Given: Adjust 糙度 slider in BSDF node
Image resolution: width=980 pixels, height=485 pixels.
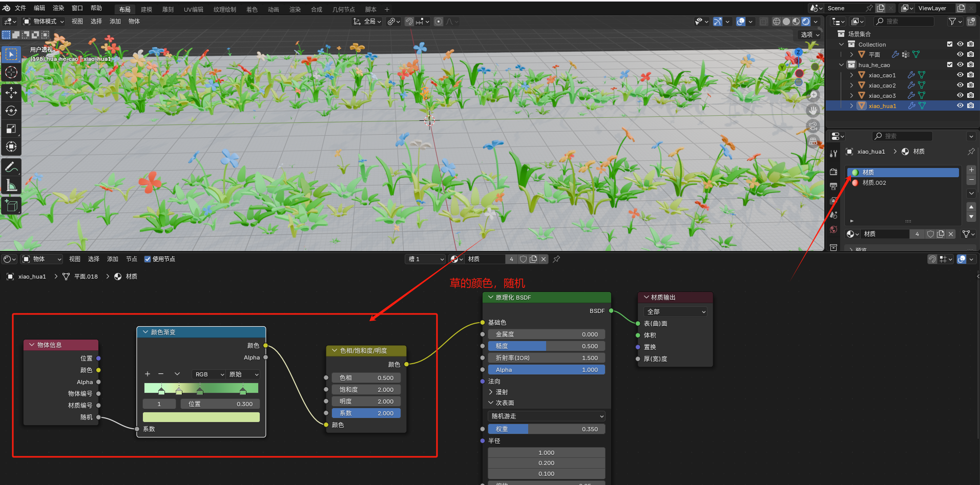Looking at the screenshot, I should pyautogui.click(x=547, y=346).
